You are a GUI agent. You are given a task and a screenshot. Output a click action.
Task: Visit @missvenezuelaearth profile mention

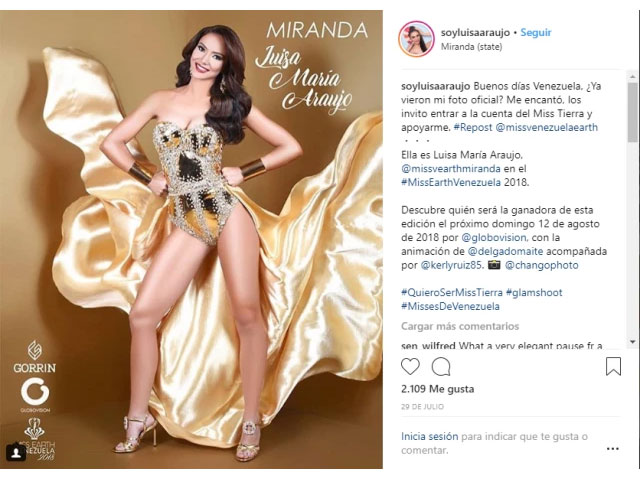pos(547,127)
